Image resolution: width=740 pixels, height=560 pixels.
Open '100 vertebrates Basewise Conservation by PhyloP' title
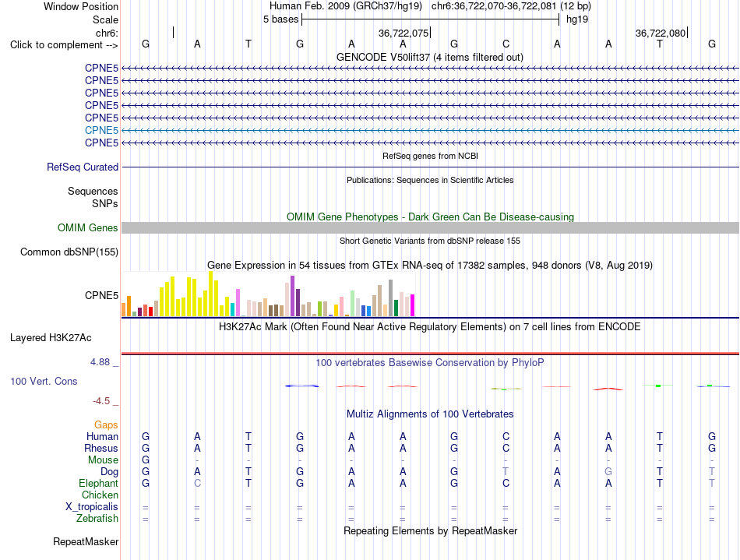tap(430, 362)
